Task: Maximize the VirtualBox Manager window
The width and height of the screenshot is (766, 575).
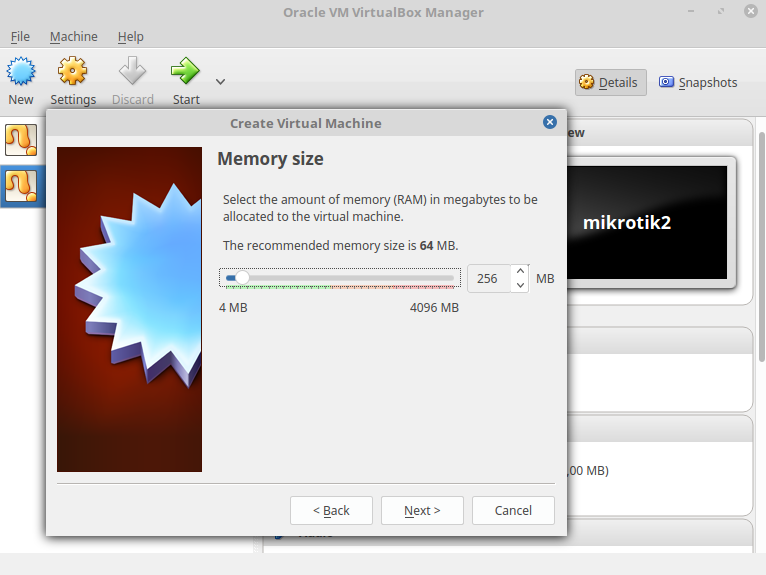Action: click(721, 11)
